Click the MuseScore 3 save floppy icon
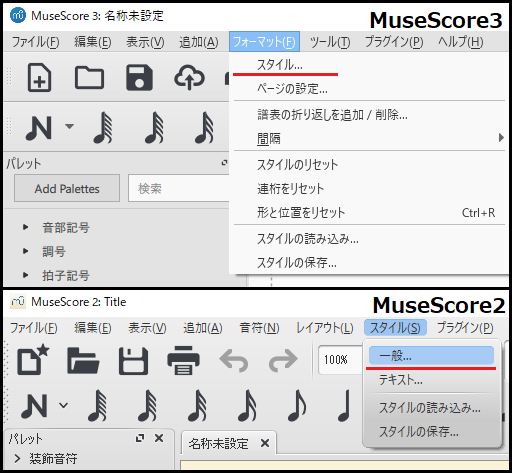Image resolution: width=512 pixels, height=473 pixels. pyautogui.click(x=139, y=78)
